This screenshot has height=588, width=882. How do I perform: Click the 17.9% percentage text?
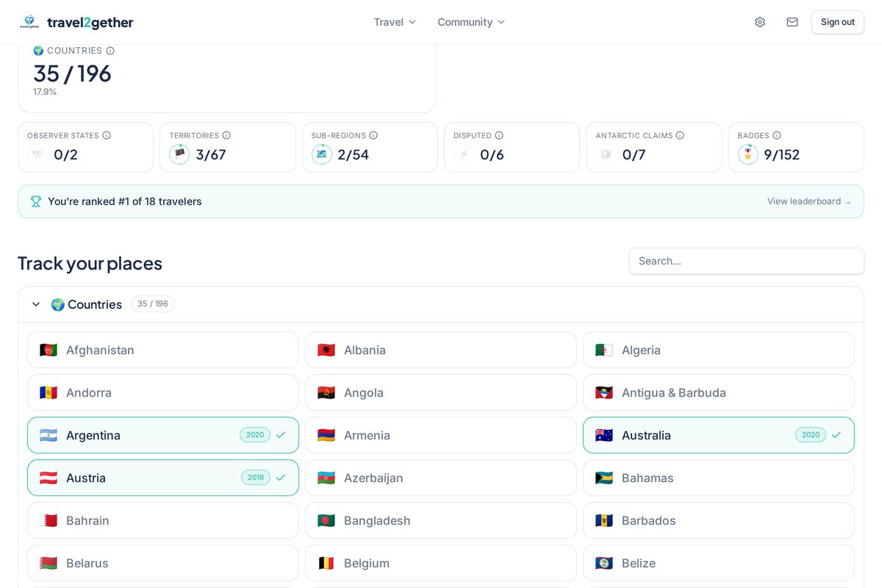(x=45, y=92)
